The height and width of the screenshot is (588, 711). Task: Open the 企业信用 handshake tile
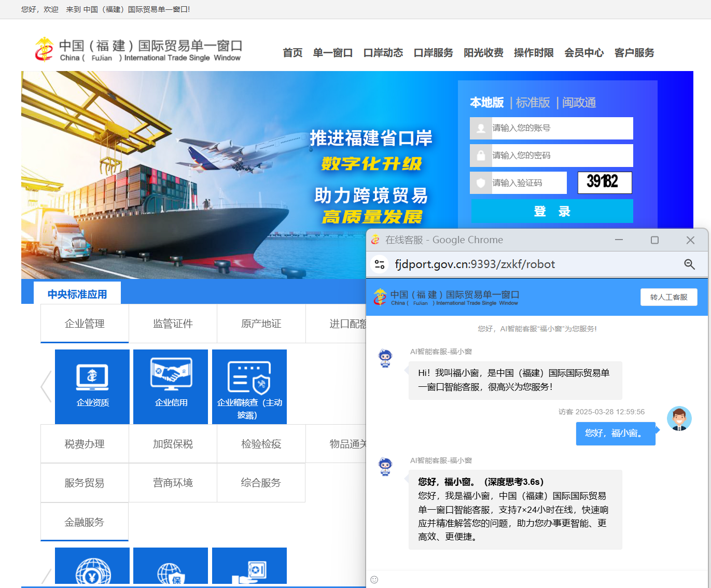pyautogui.click(x=171, y=386)
